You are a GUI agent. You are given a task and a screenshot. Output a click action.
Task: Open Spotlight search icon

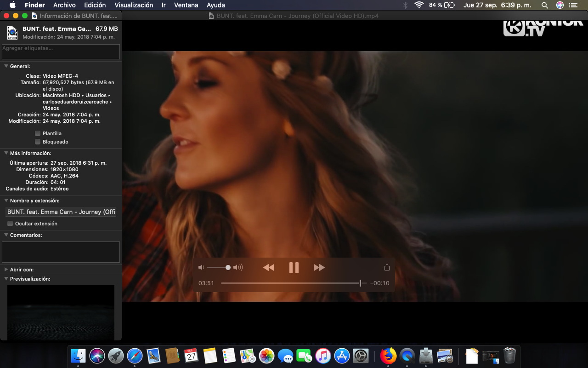click(545, 5)
